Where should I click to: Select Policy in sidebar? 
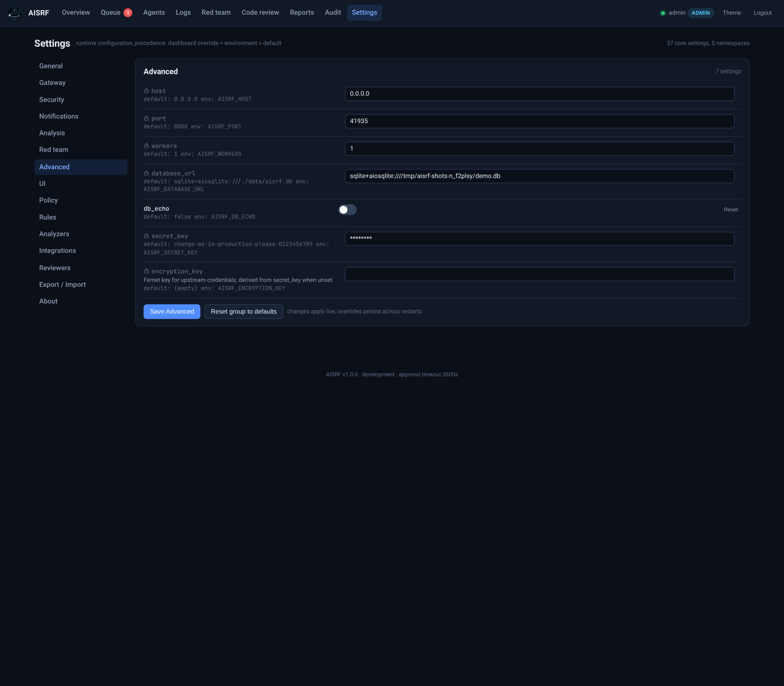click(x=81, y=200)
